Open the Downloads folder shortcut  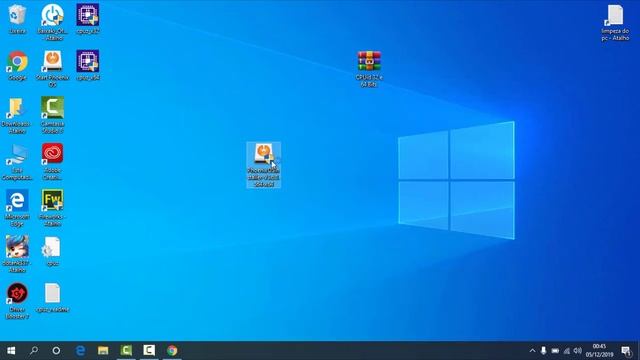(x=16, y=115)
